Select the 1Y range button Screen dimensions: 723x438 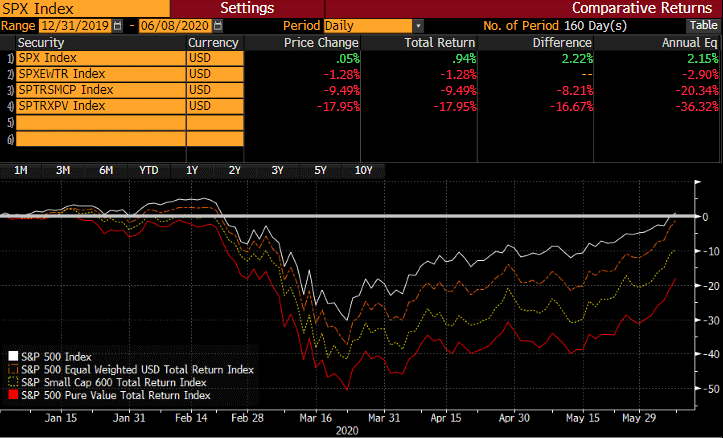tap(192, 171)
